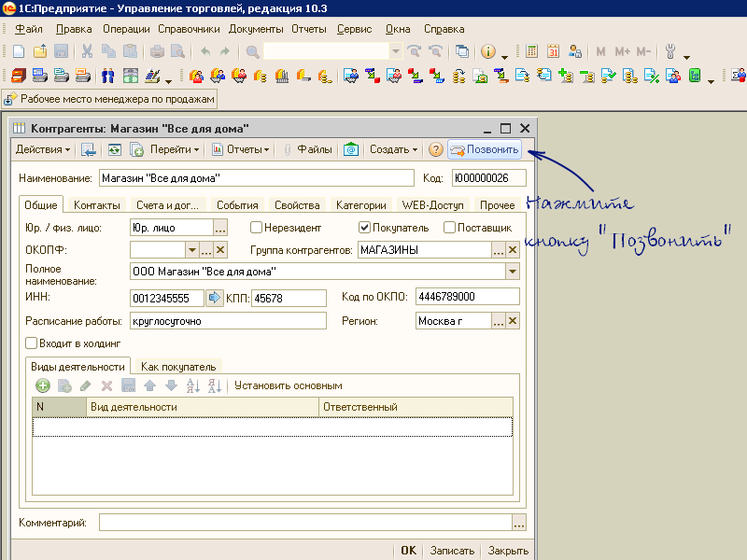Click the pencil Edit row icon
Screen dimensions: 747x560
pyautogui.click(x=86, y=385)
